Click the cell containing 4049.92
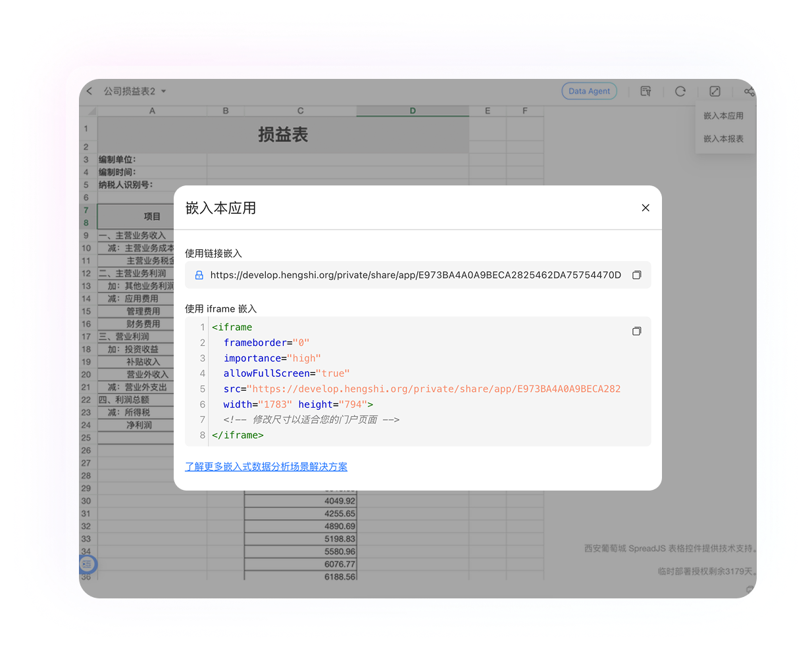Screen dimensions: 812x651 coord(300,501)
